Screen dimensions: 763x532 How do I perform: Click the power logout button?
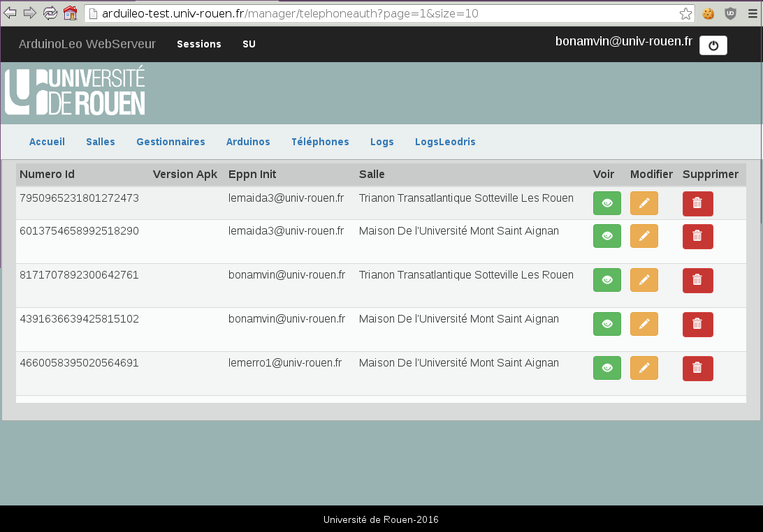click(713, 45)
